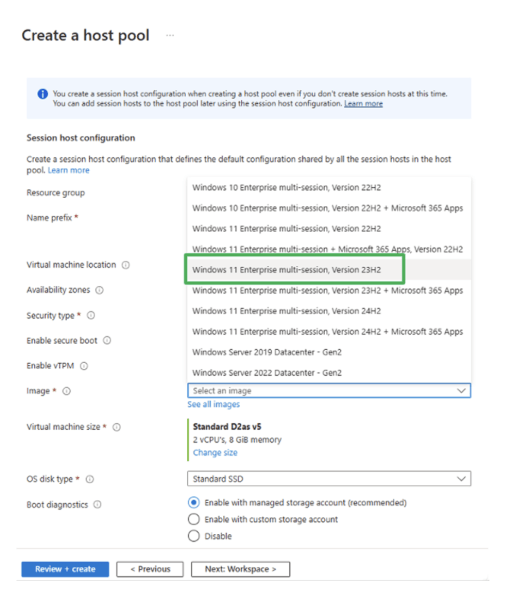Open Learn more link under Session host configuration

[68, 170]
